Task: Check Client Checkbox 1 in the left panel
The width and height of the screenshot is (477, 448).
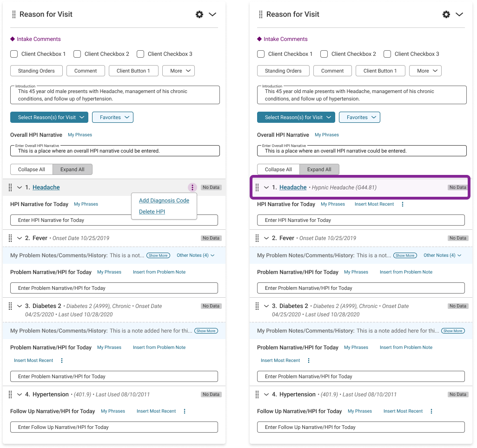Action: [x=14, y=54]
